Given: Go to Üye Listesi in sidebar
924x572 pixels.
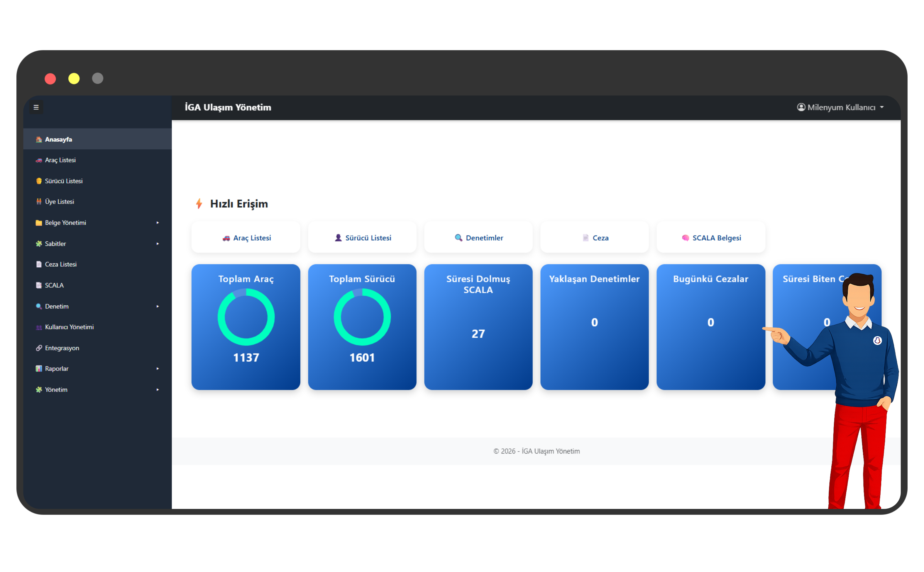Looking at the screenshot, I should click(x=97, y=202).
